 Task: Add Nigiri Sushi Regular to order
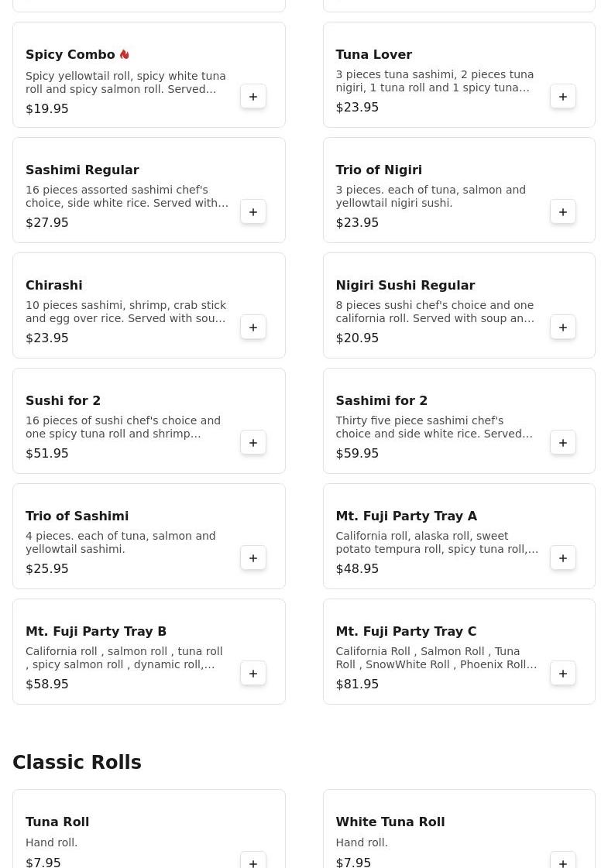(563, 328)
